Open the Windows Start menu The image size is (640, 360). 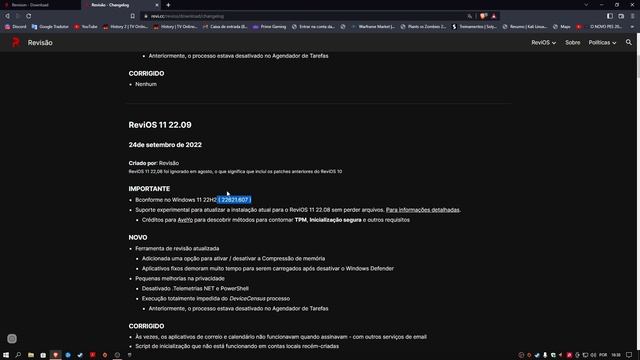(x=6, y=355)
